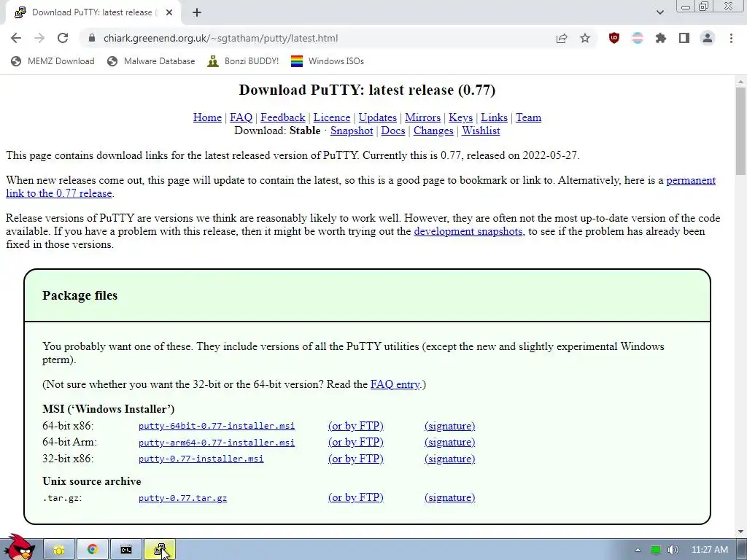Open File Explorer from the taskbar
Image resolution: width=747 pixels, height=560 pixels.
click(x=59, y=550)
